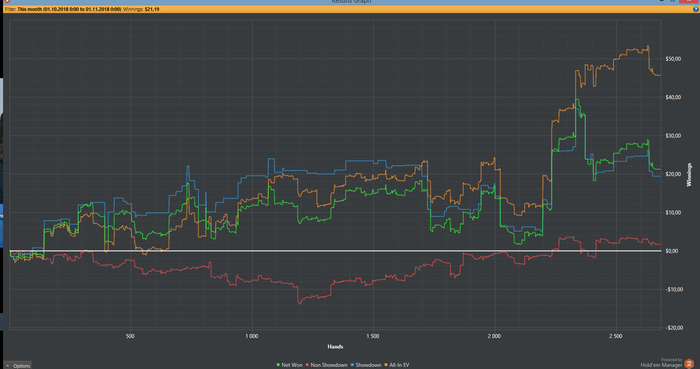The height and width of the screenshot is (369, 700).
Task: Click the 500 hands x-axis tick
Action: point(130,336)
